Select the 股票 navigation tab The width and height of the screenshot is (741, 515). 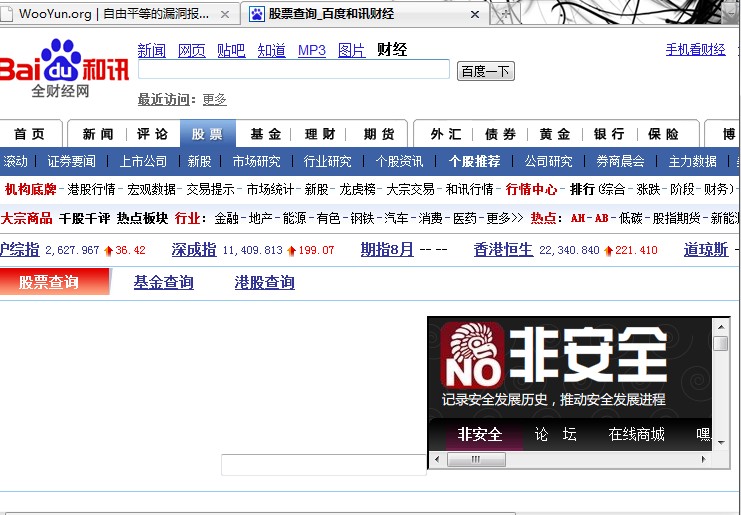(207, 134)
